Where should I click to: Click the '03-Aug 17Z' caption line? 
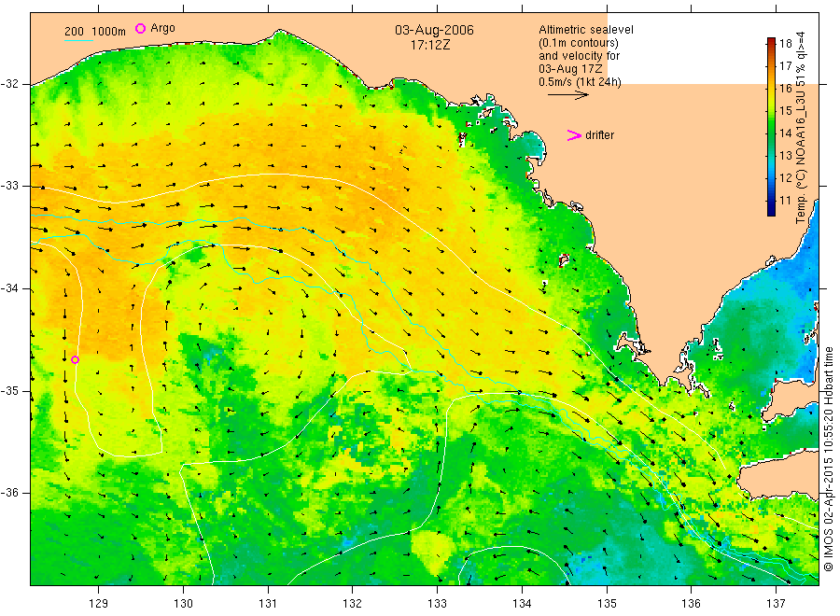tap(570, 69)
